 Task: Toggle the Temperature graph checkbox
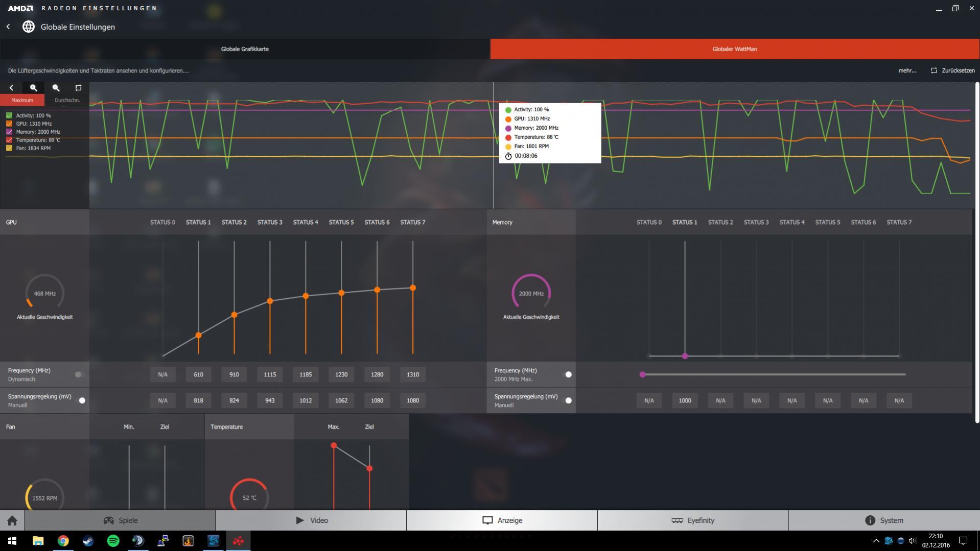(9, 140)
